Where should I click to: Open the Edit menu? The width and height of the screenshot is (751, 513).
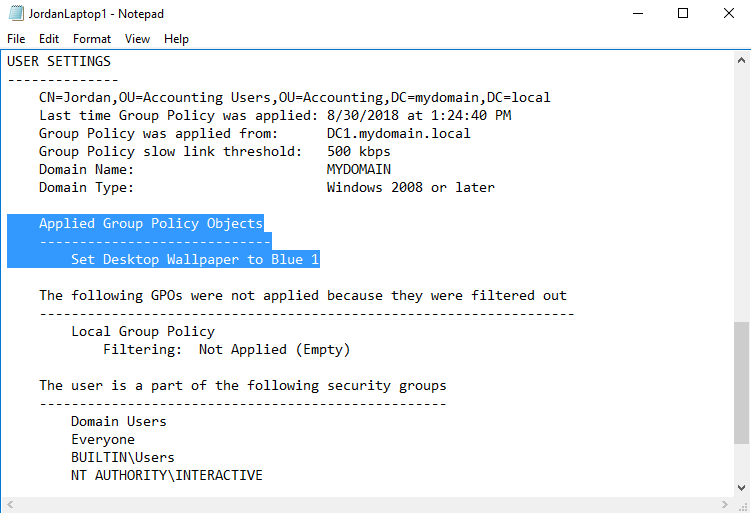pos(49,39)
